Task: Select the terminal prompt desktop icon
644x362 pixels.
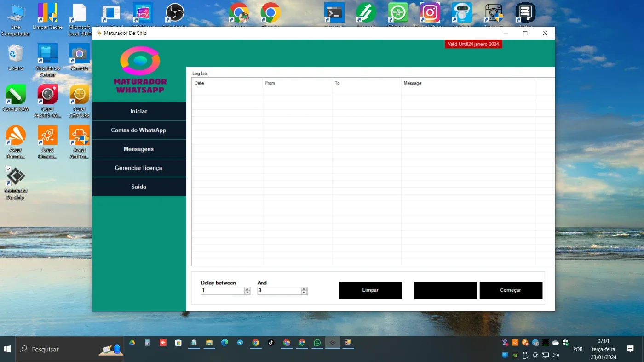Action: (x=334, y=14)
